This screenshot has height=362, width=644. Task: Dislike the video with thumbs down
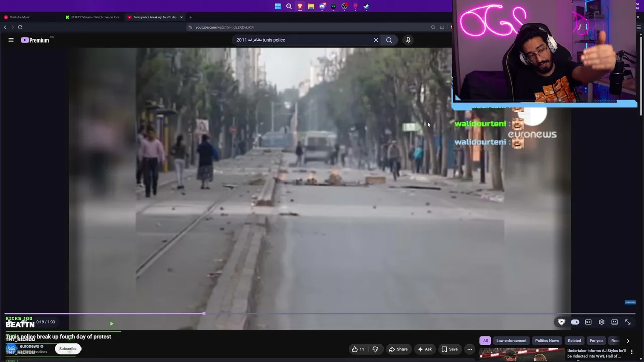click(x=375, y=349)
